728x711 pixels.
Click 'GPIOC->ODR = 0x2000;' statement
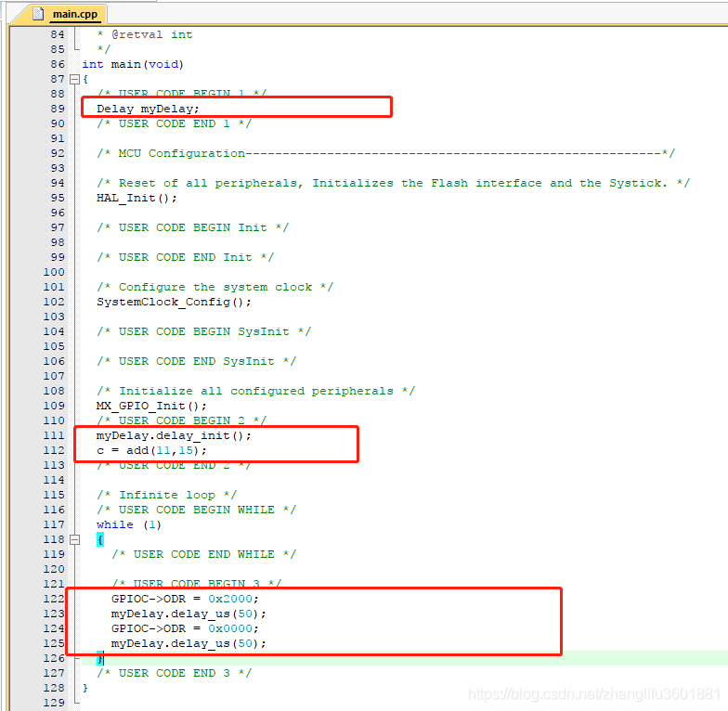coord(185,600)
